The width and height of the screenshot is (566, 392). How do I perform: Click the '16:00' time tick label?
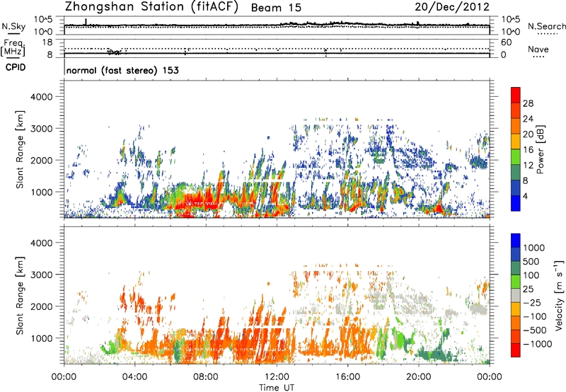(x=347, y=377)
